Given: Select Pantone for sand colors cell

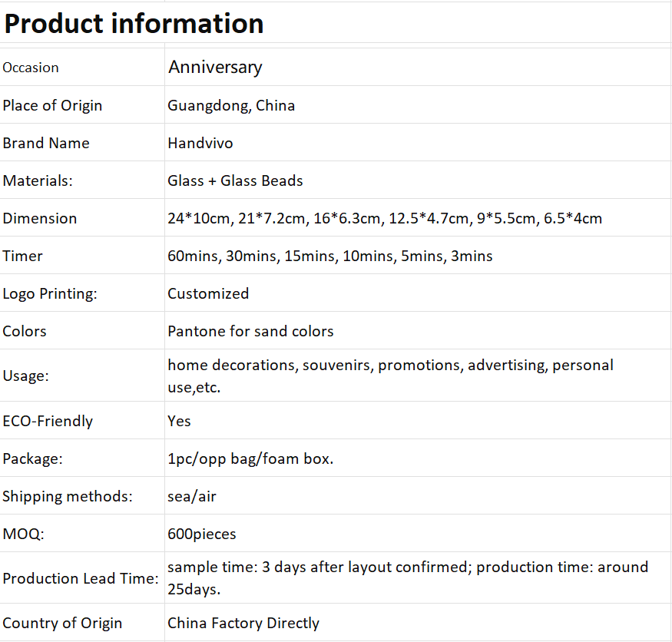Looking at the screenshot, I should click(x=418, y=331).
